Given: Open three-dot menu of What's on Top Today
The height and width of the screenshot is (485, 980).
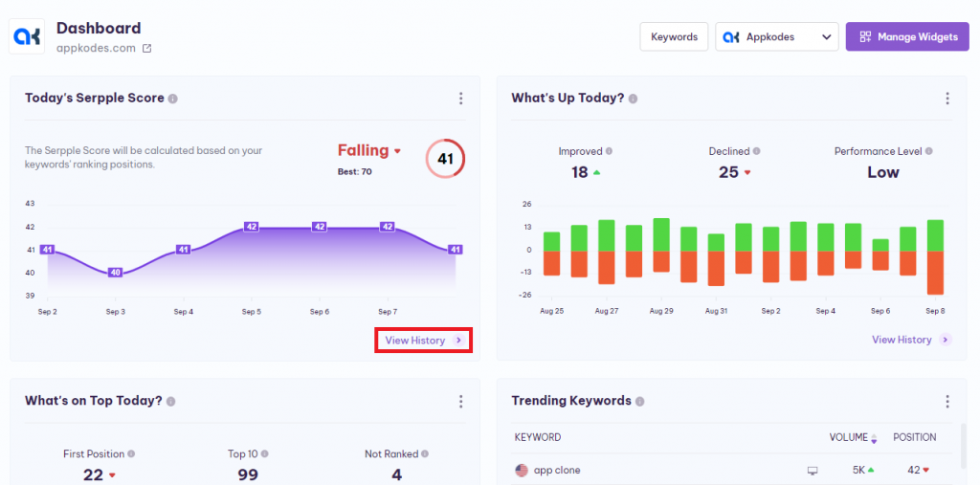Looking at the screenshot, I should (x=460, y=402).
